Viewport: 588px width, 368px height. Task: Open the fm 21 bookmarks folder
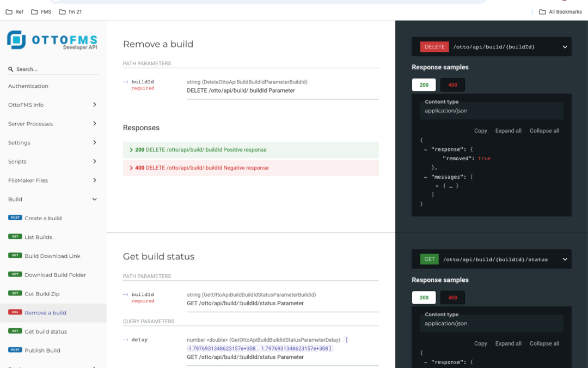pos(70,11)
